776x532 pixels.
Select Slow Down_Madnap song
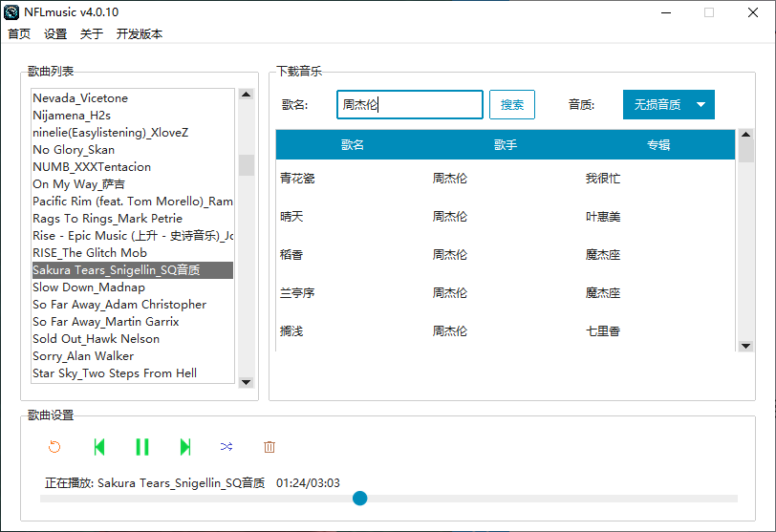point(133,287)
